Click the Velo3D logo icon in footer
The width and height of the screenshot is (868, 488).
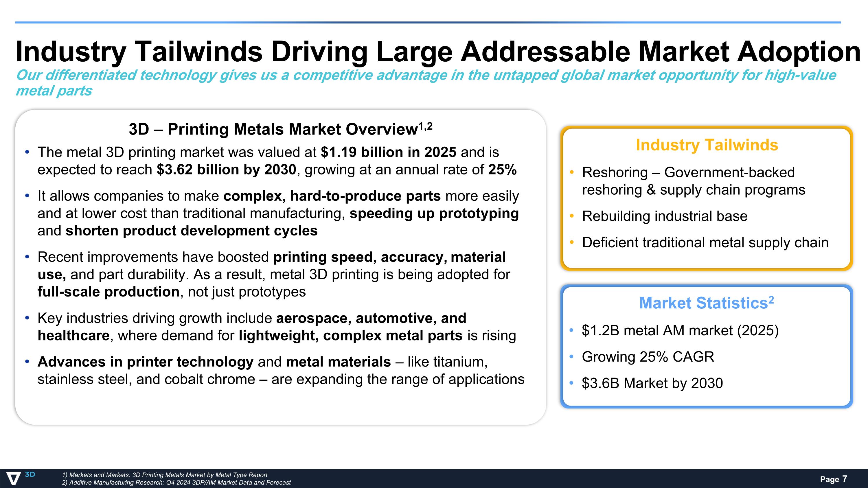coord(14,478)
